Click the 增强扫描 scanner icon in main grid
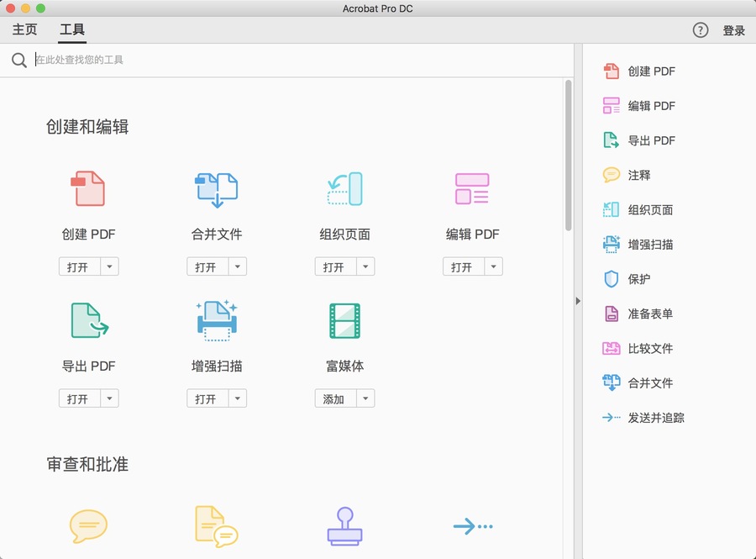 (217, 320)
